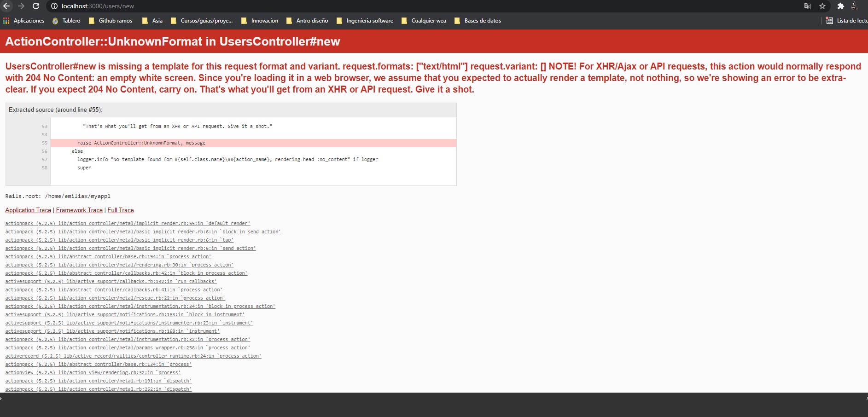The image size is (868, 417).
Task: Switch to the Full Trace view
Action: (x=120, y=210)
